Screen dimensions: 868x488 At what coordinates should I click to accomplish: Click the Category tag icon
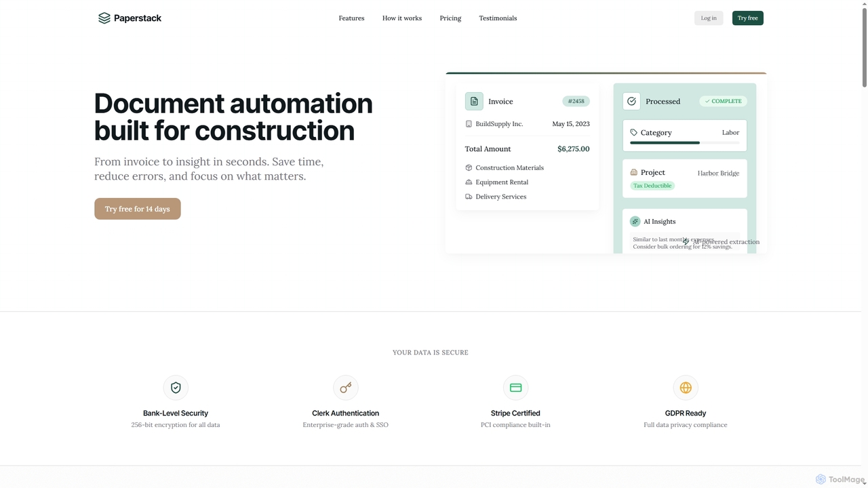click(634, 133)
